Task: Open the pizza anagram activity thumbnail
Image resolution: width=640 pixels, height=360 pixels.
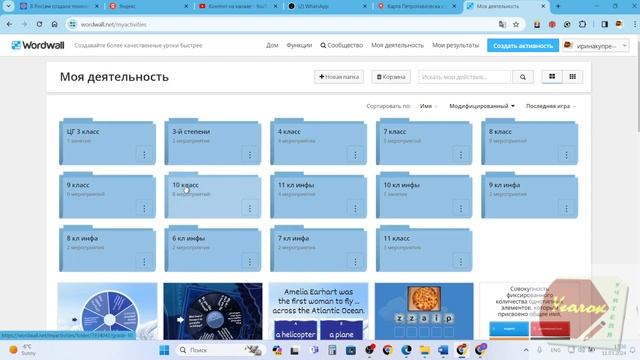Action: coord(424,311)
